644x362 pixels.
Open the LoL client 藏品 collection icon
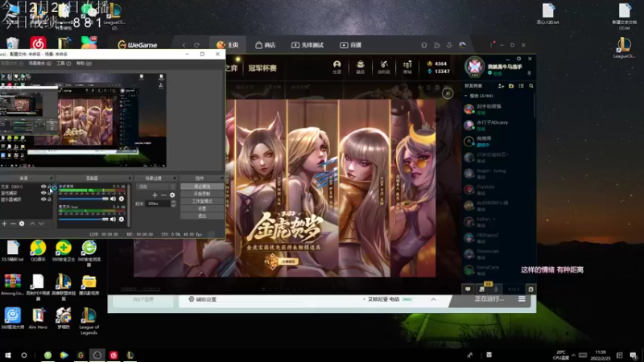pos(360,67)
